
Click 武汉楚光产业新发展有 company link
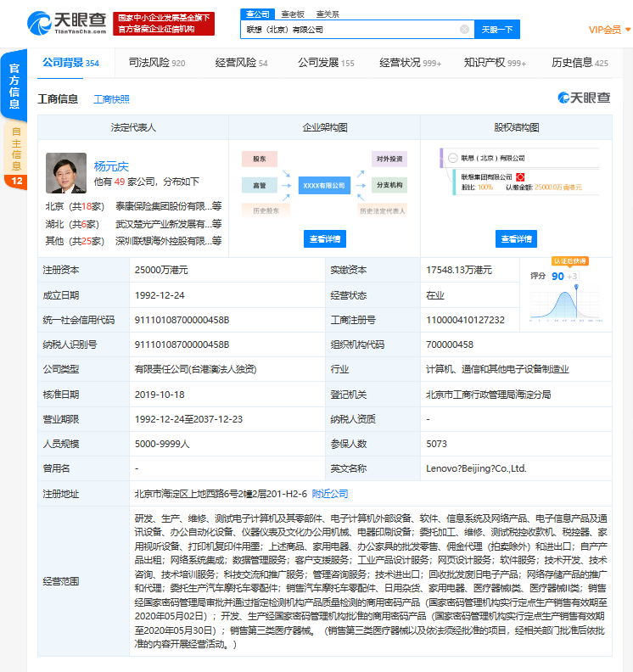coord(168,224)
